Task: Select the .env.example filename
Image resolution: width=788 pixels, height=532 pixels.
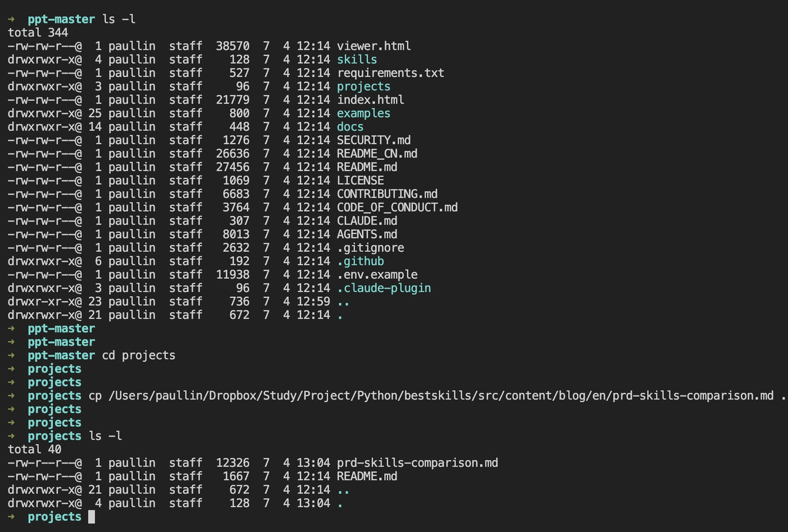Action: 377,275
